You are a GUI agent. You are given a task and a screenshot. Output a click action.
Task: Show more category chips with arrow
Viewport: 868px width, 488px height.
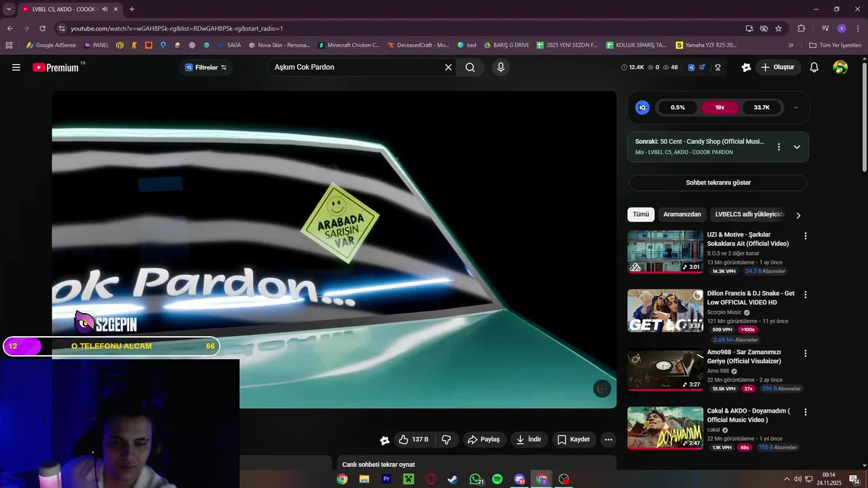[798, 215]
